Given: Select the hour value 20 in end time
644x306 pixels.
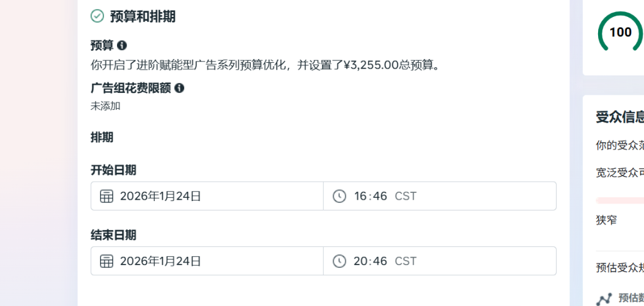Looking at the screenshot, I should pos(360,261).
